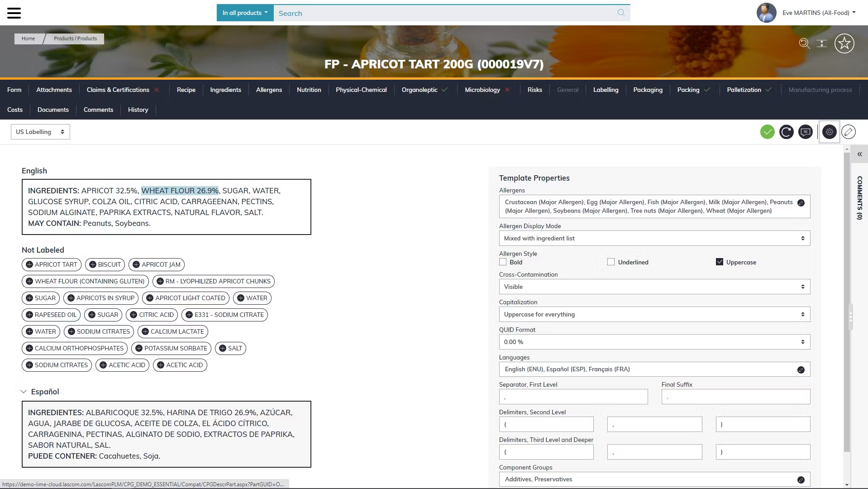The height and width of the screenshot is (489, 868).
Task: Edit Component Groups with pencil icon
Action: click(801, 480)
